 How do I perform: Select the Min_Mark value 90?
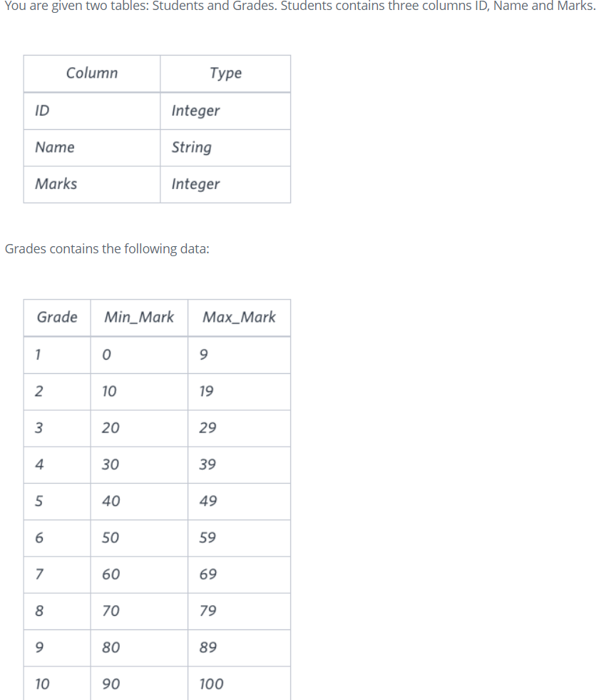[x=139, y=684]
